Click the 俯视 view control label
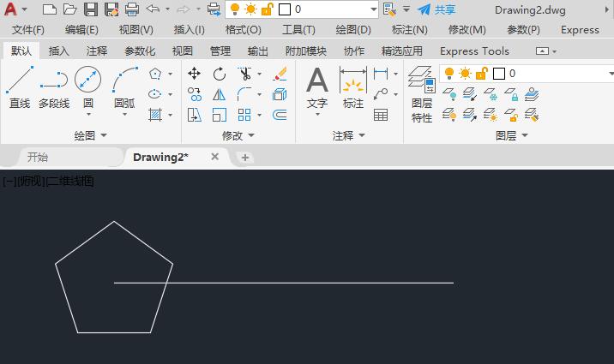This screenshot has height=364, width=614. (32, 181)
